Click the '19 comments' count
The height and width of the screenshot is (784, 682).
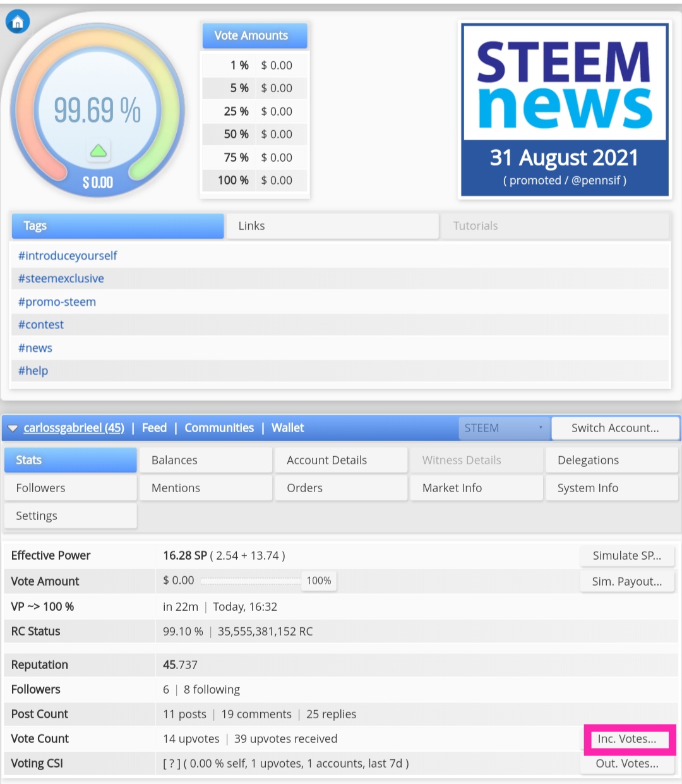(256, 714)
